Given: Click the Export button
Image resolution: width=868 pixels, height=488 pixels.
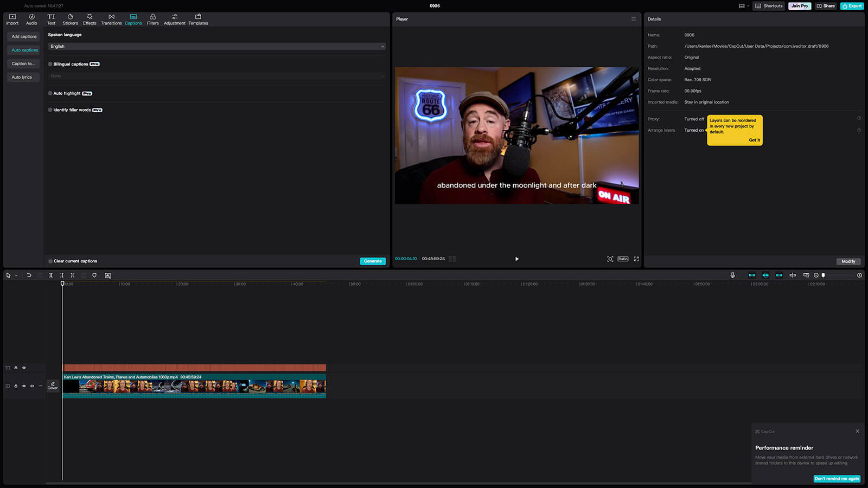Looking at the screenshot, I should coord(852,6).
